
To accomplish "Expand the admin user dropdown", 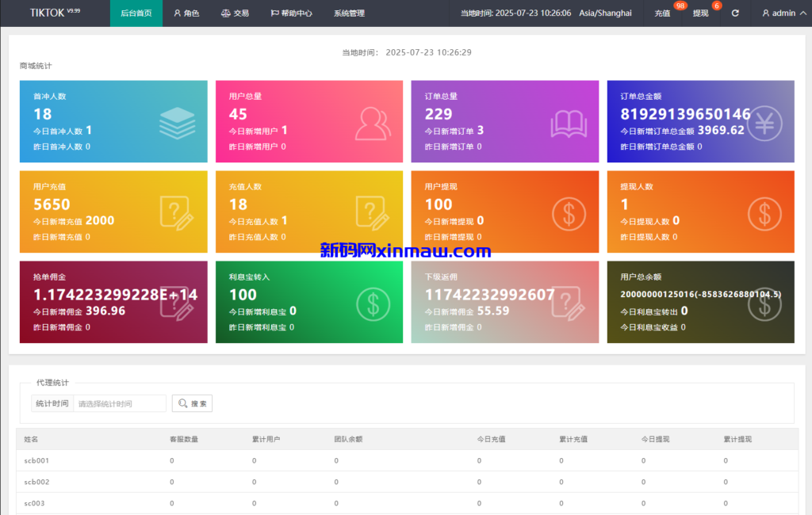I will [x=778, y=13].
